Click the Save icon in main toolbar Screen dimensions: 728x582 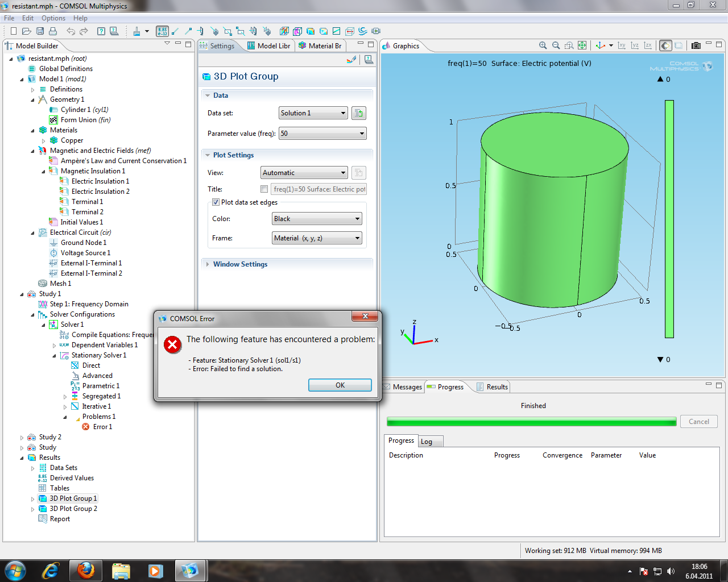pos(40,31)
